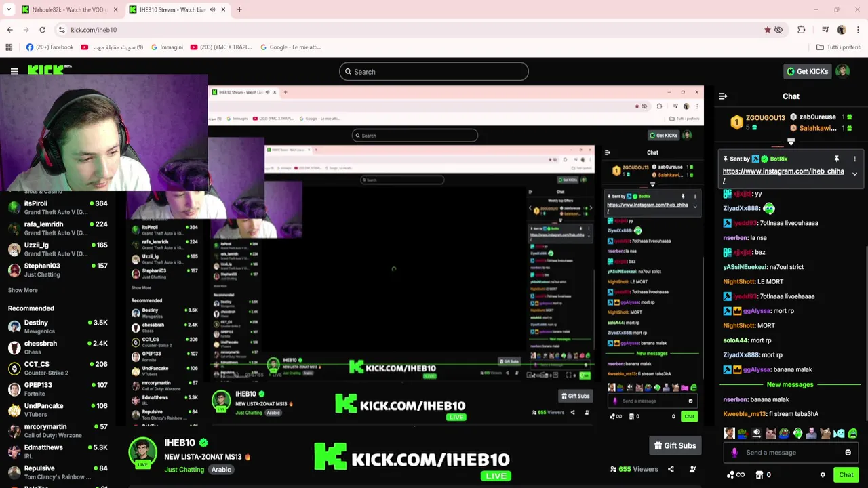
Task: Open chessbrah recommended channel
Action: pos(58,348)
